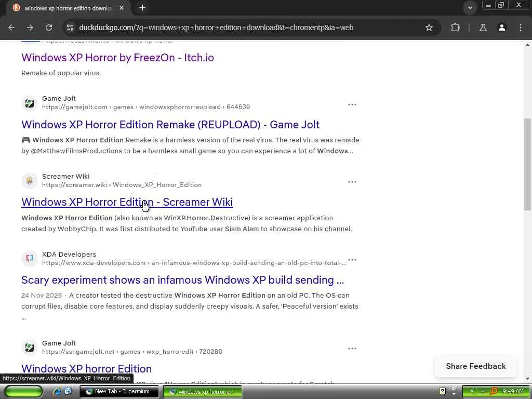Open the profile avatar menu

pos(502,28)
